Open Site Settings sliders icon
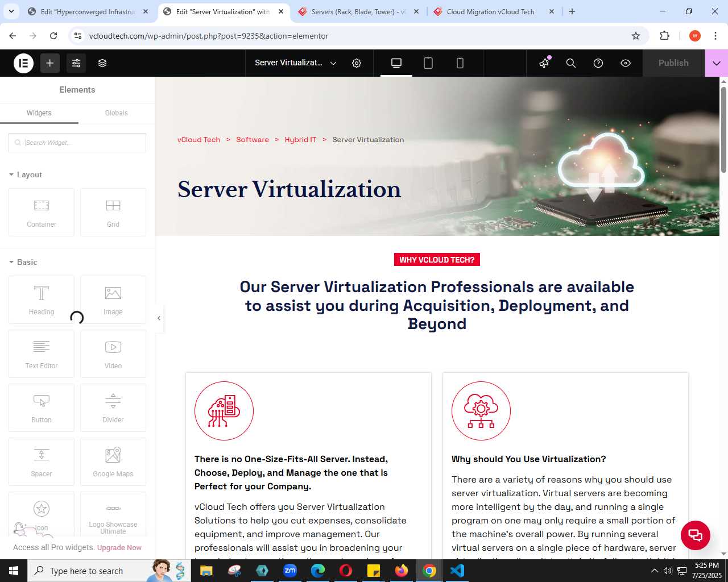The height and width of the screenshot is (582, 728). [x=76, y=63]
